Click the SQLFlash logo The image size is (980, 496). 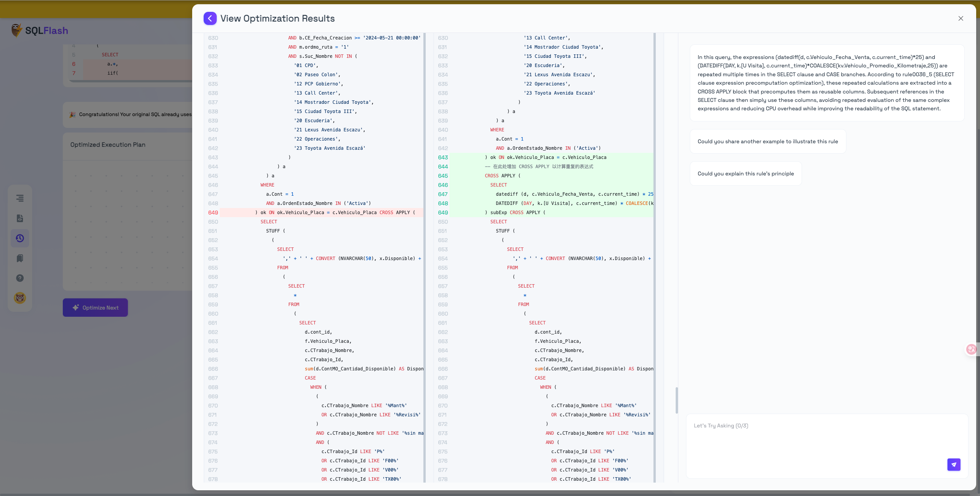[x=39, y=30]
